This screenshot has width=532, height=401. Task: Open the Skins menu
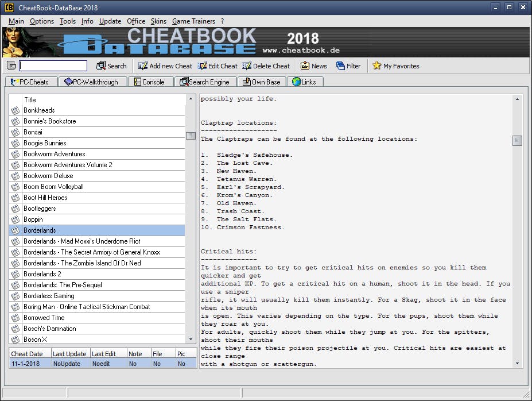click(158, 21)
